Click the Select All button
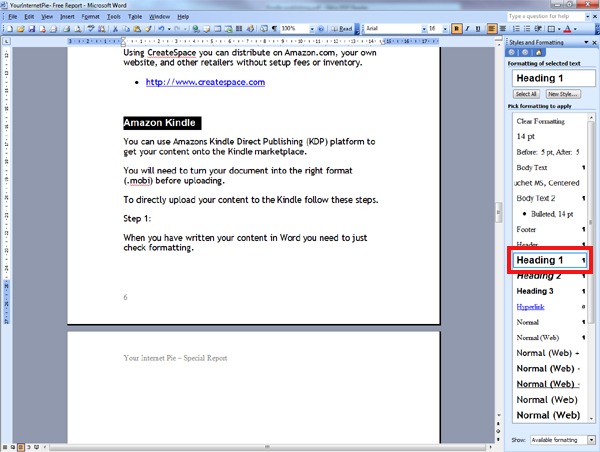The width and height of the screenshot is (600, 452). (x=526, y=93)
